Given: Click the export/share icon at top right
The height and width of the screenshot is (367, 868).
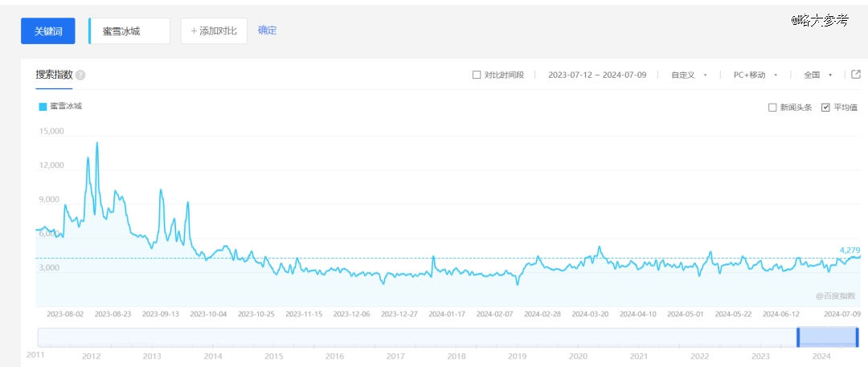Looking at the screenshot, I should (x=856, y=74).
